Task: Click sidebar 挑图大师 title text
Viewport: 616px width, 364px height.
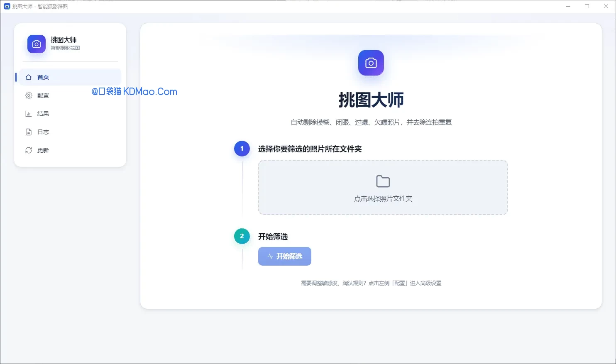Action: (x=64, y=40)
